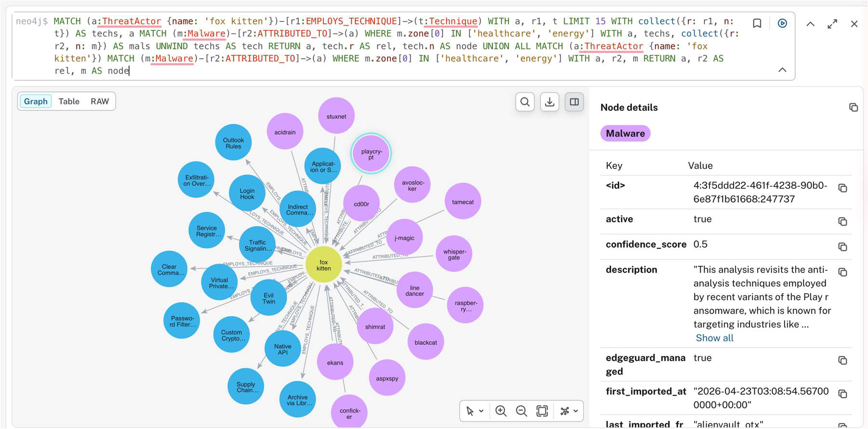The width and height of the screenshot is (868, 429).
Task: Select the playcrypt malware node
Action: (x=371, y=154)
